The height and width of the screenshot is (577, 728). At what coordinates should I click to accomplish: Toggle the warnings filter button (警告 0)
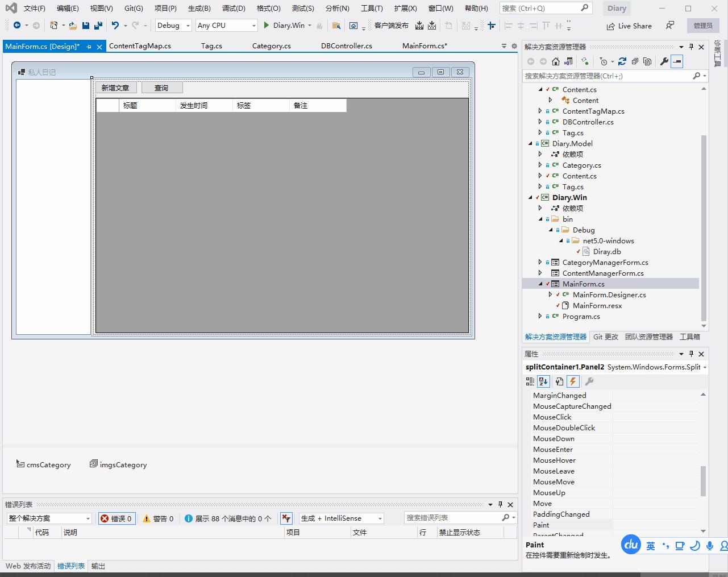pyautogui.click(x=159, y=518)
